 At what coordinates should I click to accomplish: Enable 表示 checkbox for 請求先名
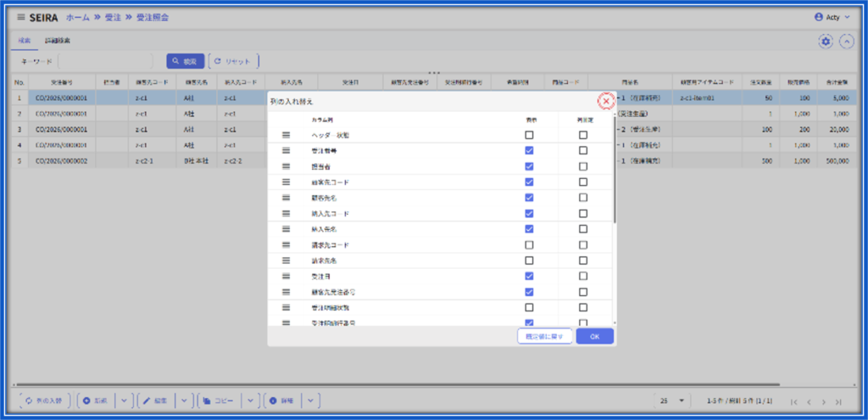[529, 260]
